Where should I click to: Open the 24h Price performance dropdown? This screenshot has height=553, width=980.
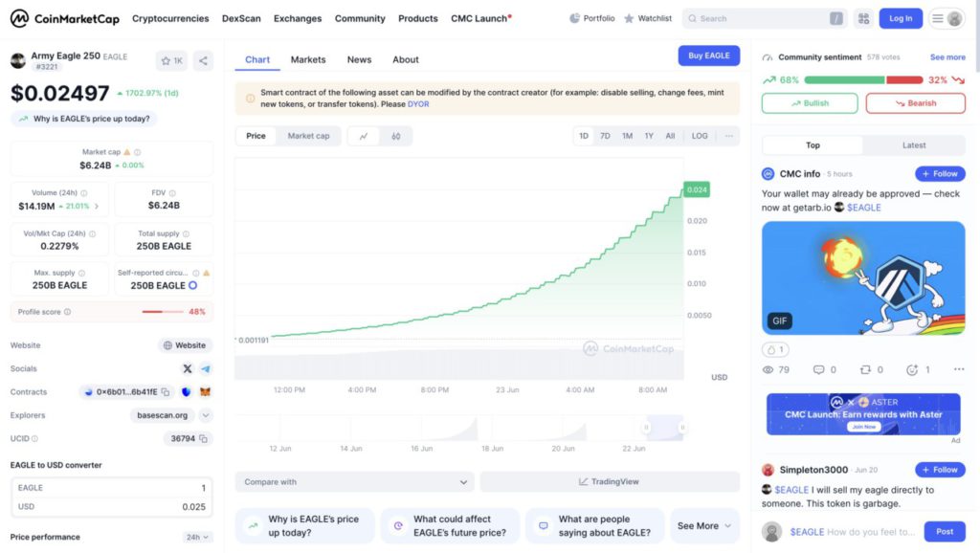click(x=198, y=538)
